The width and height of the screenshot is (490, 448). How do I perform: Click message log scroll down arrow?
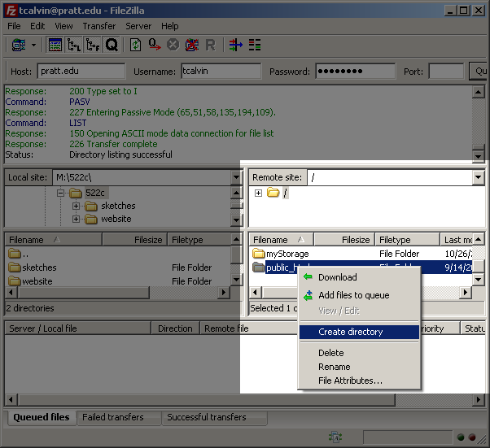click(x=478, y=156)
